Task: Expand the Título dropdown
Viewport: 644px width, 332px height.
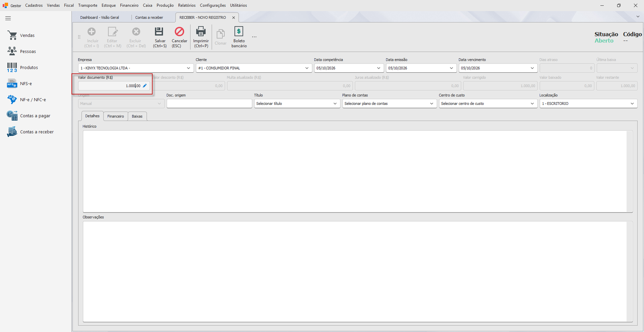Action: point(335,104)
